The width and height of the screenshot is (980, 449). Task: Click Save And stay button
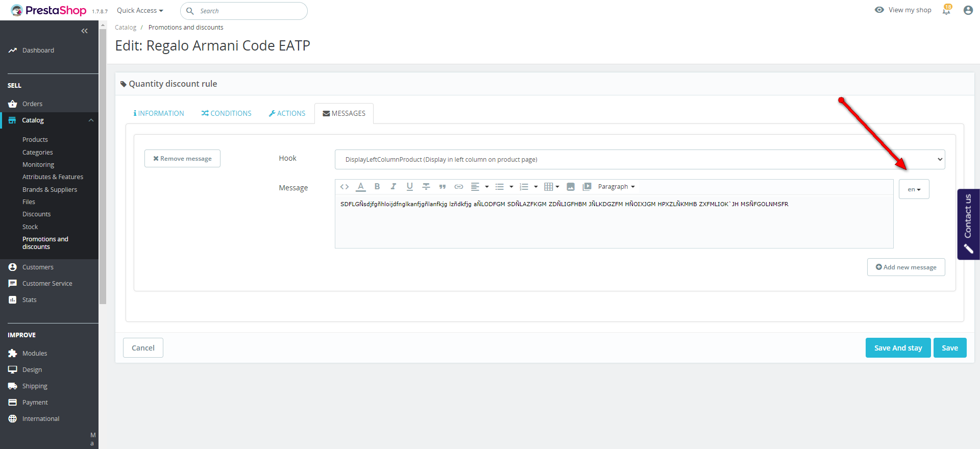898,348
